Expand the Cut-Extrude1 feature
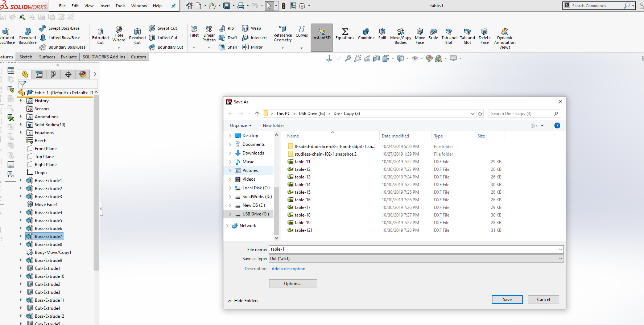The image size is (644, 325). (x=21, y=268)
